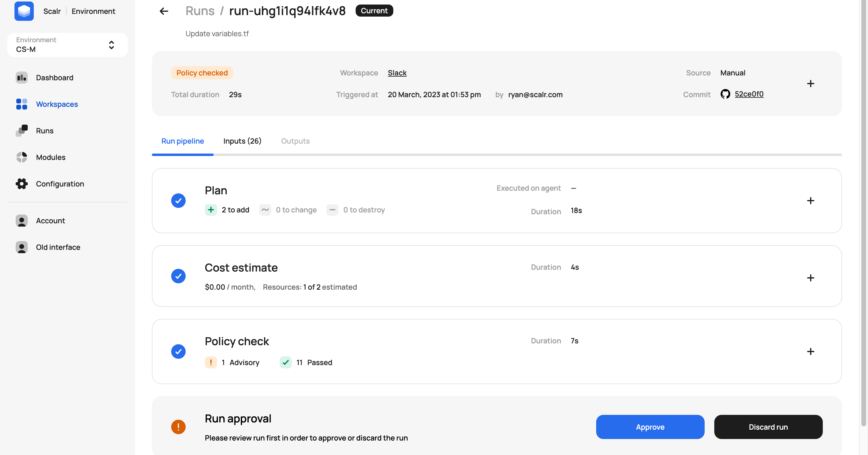
Task: Open the Runs sidebar icon
Action: coord(22,131)
